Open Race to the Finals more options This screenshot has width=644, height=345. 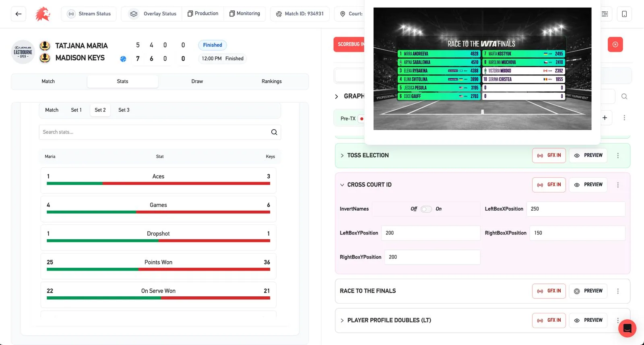click(618, 291)
